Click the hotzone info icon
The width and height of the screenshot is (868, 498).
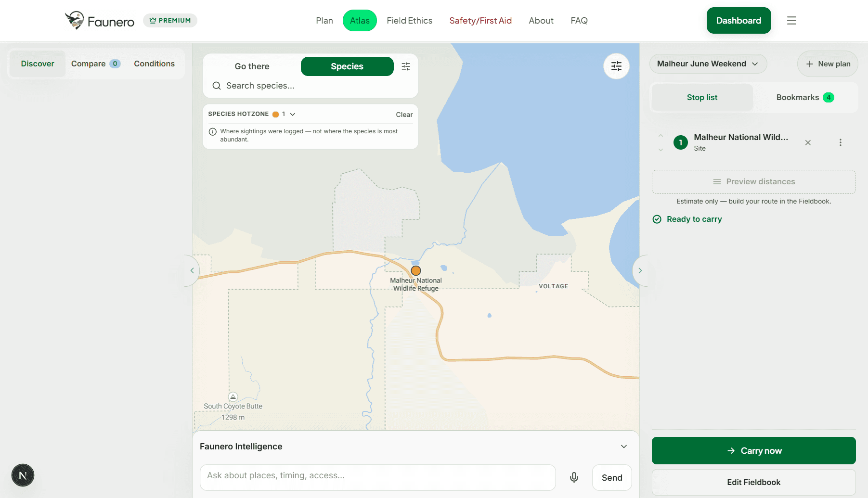tap(212, 131)
